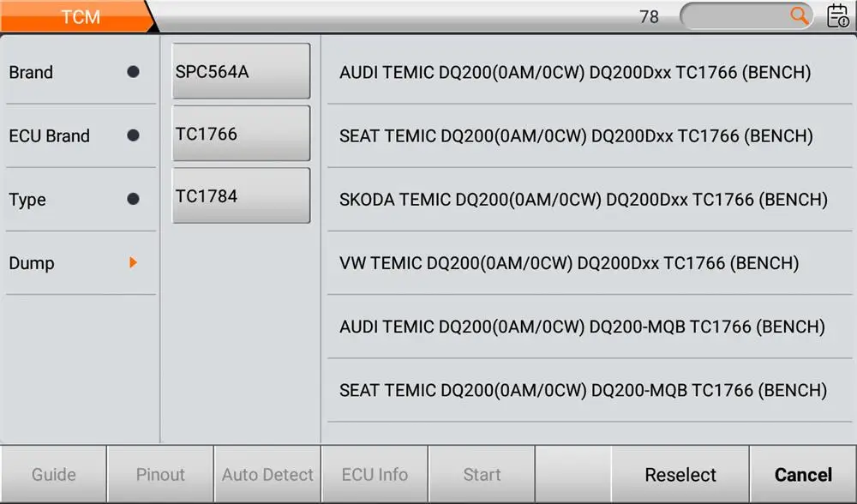Select the TC1766 chip type
This screenshot has width=857, height=504.
click(241, 134)
